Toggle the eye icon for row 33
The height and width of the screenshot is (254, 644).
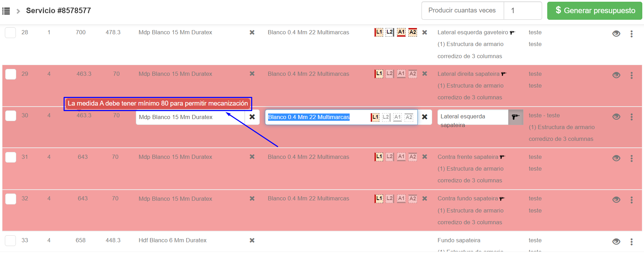point(616,242)
